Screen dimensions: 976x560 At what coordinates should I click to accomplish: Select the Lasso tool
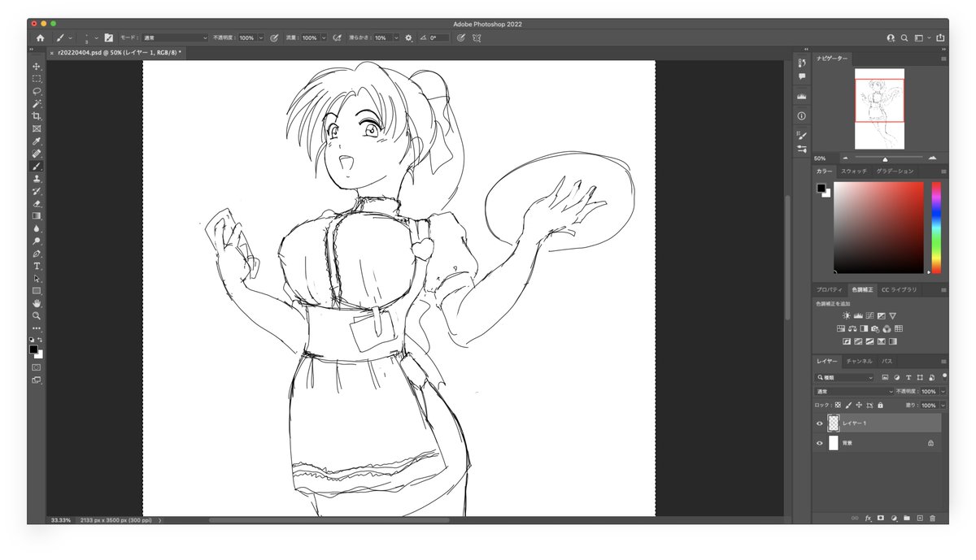tap(37, 91)
